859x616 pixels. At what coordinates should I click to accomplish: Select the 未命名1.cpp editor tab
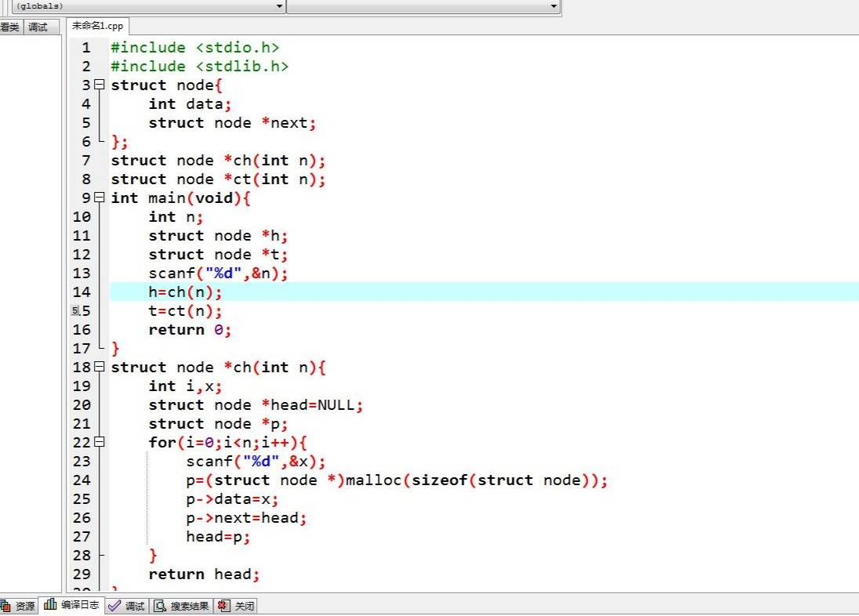(96, 25)
